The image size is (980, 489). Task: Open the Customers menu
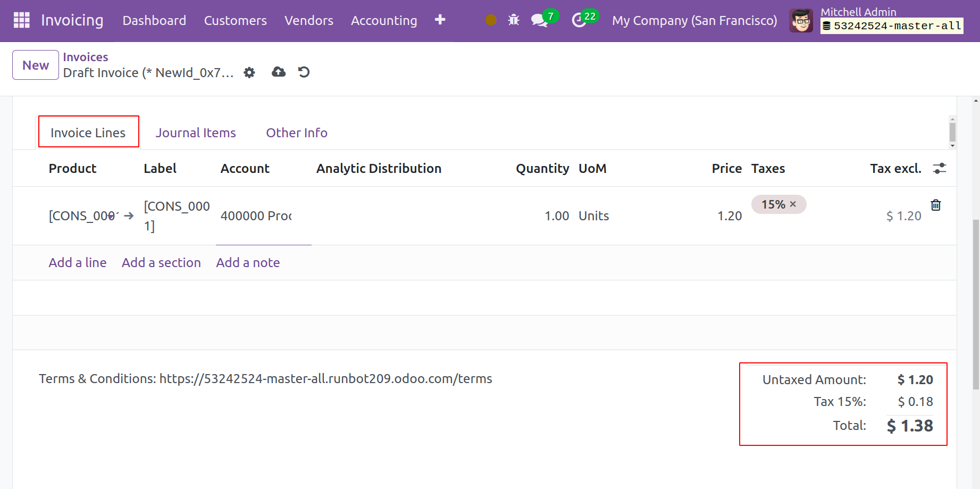coord(236,20)
